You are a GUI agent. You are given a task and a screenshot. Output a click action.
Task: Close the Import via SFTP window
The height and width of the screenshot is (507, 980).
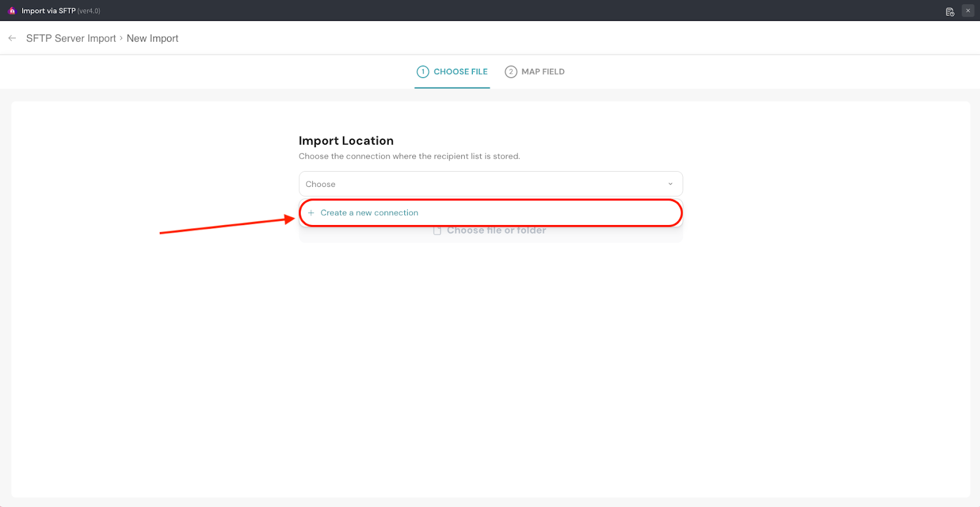click(x=968, y=10)
